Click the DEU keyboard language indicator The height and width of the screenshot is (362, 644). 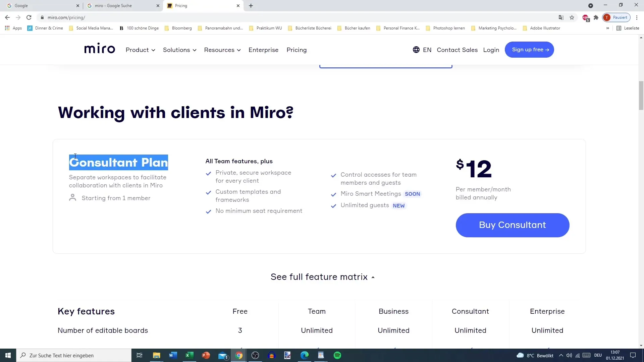point(598,355)
